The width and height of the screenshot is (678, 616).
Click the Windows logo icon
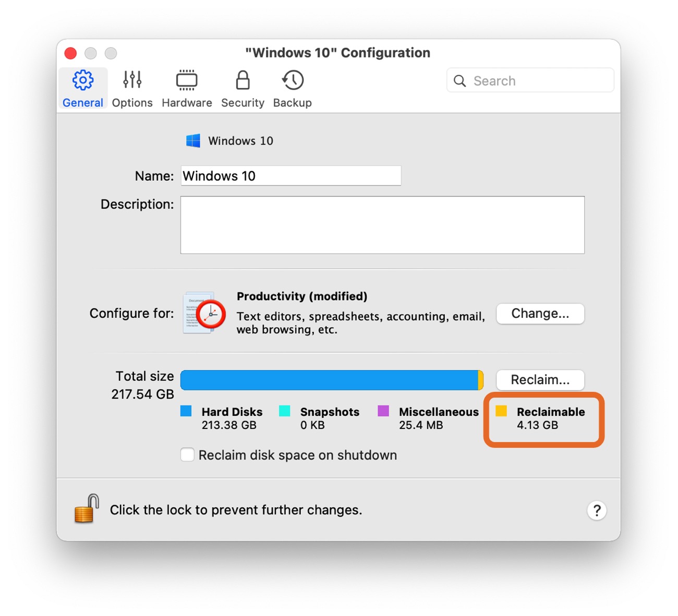click(x=193, y=141)
